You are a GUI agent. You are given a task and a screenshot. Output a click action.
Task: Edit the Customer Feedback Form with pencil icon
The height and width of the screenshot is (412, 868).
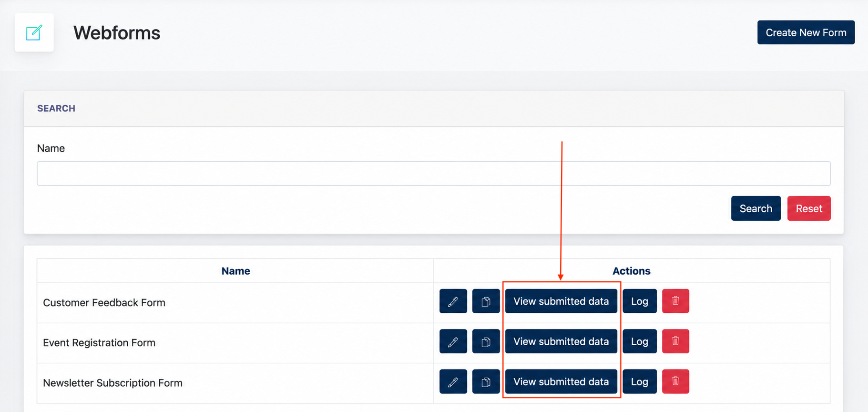coord(453,301)
